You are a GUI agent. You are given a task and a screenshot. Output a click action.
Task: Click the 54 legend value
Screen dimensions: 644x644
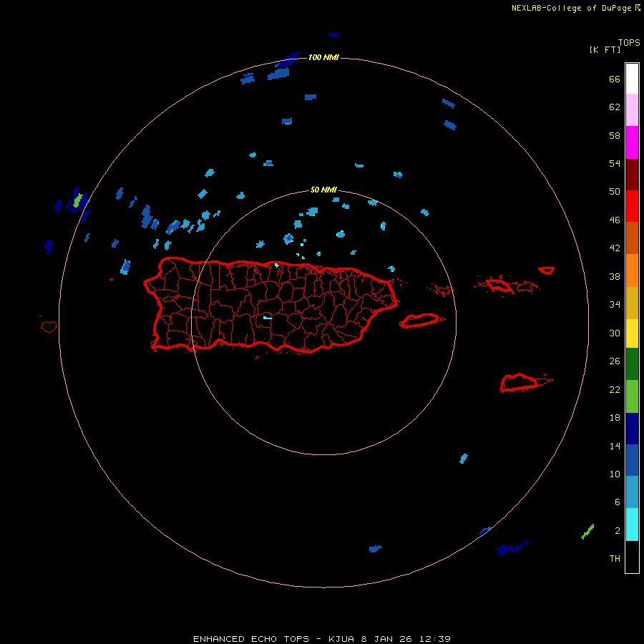click(x=615, y=163)
